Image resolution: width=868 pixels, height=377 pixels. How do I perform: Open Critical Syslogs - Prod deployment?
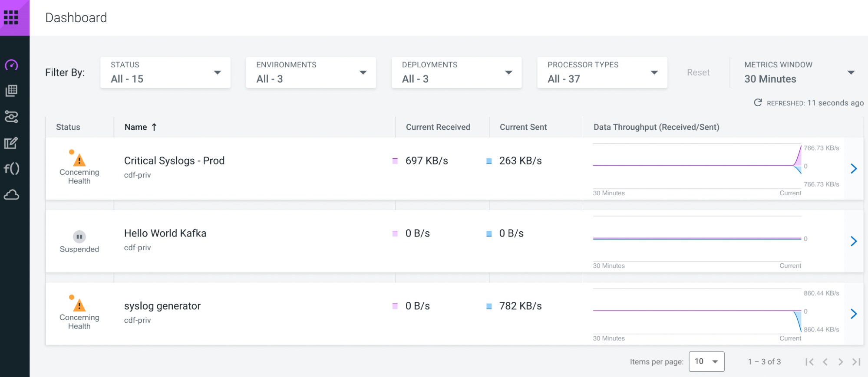pos(174,161)
